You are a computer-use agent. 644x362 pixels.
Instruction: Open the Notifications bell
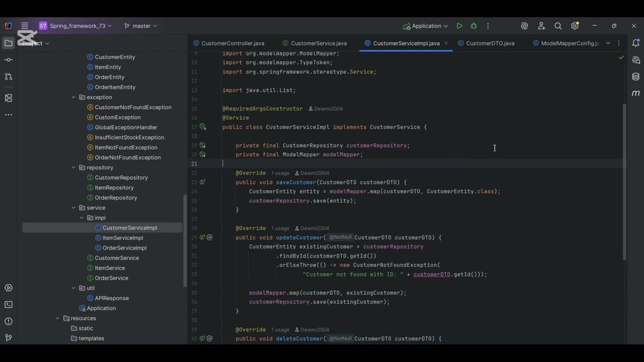[x=636, y=43]
